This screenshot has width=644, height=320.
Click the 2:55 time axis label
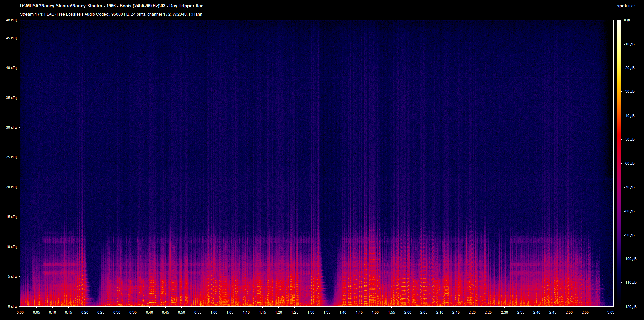[585, 312]
